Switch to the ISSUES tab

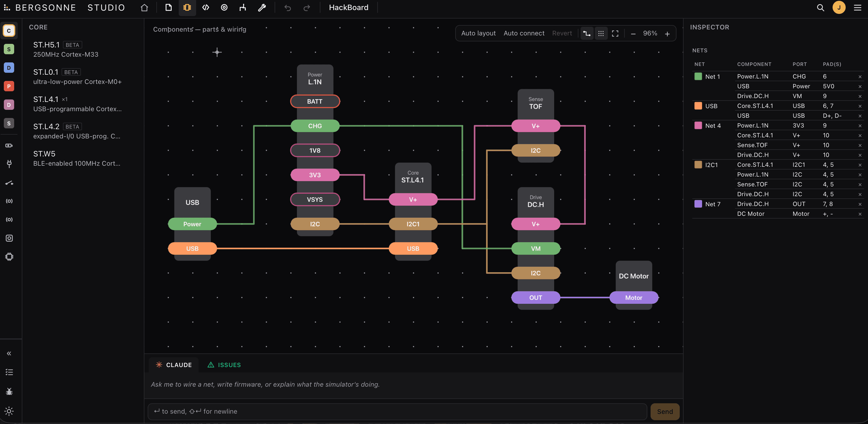[224, 365]
